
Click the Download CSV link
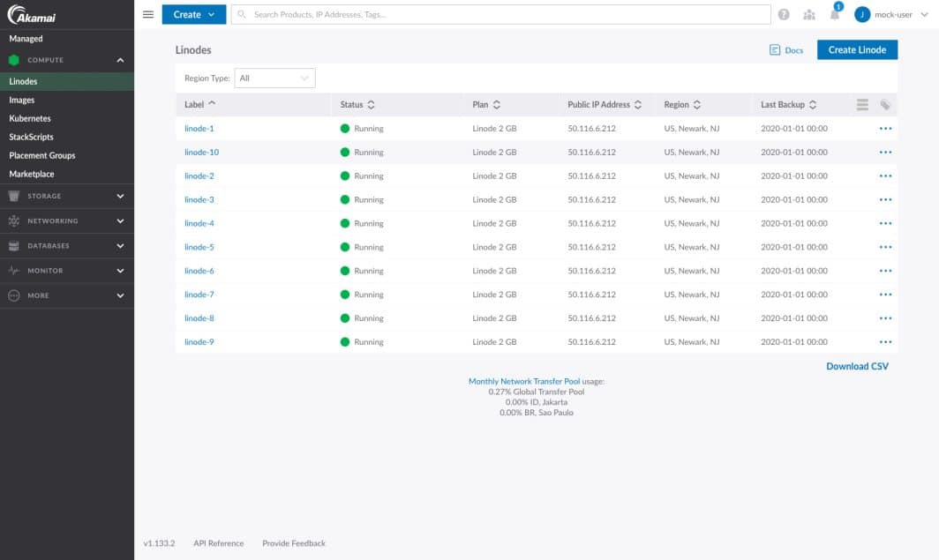click(x=856, y=366)
